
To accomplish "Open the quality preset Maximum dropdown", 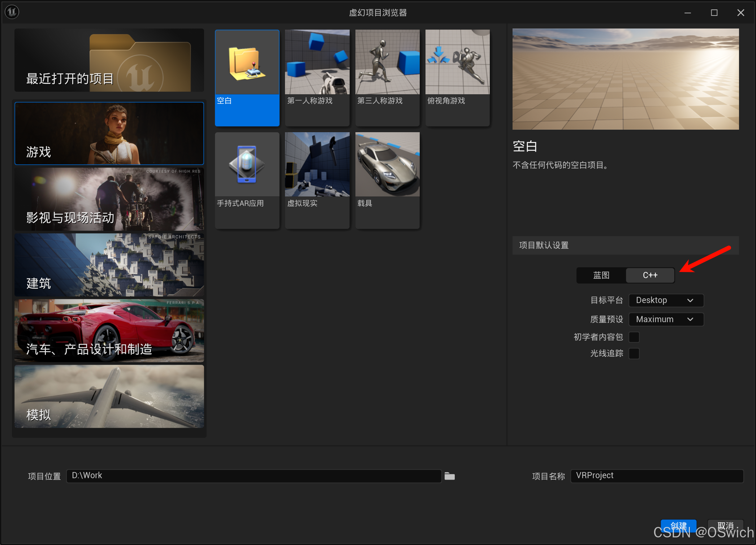I will coord(666,319).
